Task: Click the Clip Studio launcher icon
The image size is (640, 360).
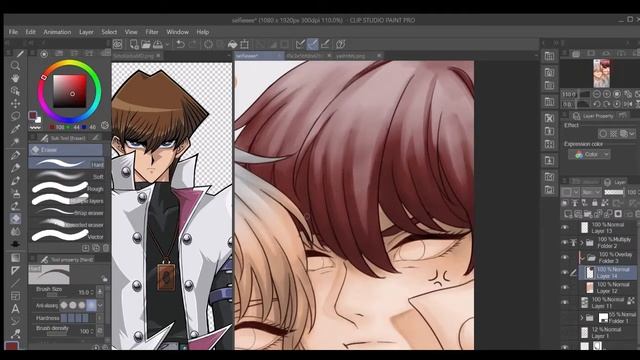Action: tap(118, 44)
